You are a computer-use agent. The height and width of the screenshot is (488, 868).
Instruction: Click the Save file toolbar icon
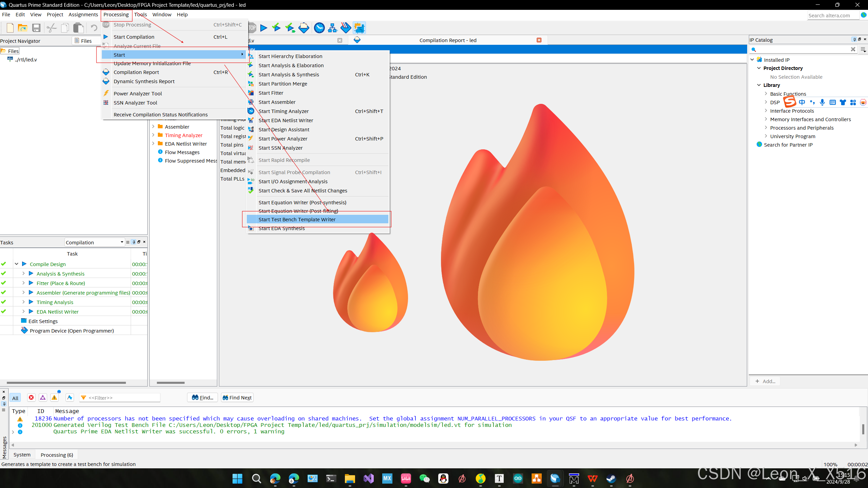(36, 28)
